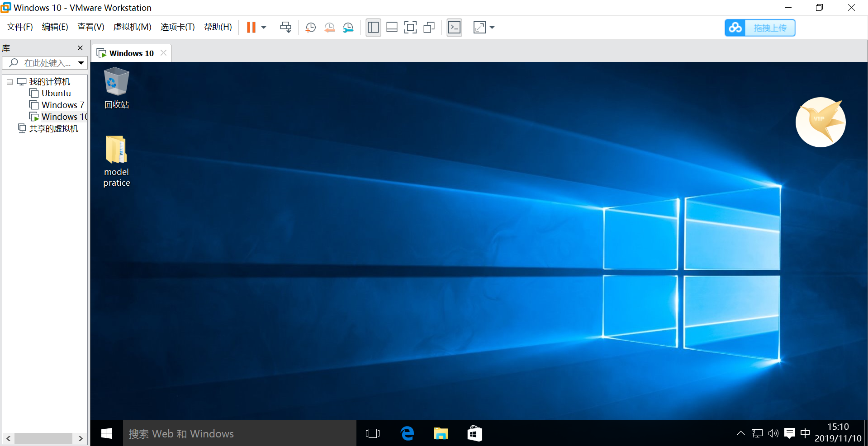Collapse the 我的计算机 tree node
Image resolution: width=868 pixels, height=446 pixels.
(9, 81)
